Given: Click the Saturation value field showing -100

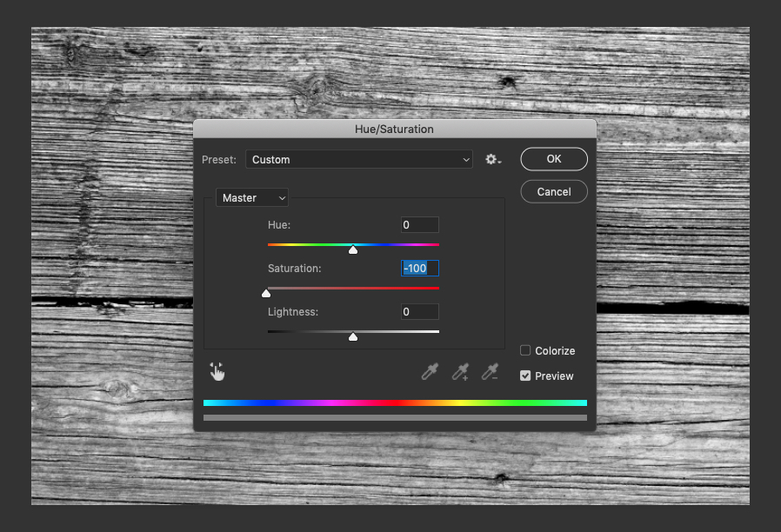Looking at the screenshot, I should point(420,269).
